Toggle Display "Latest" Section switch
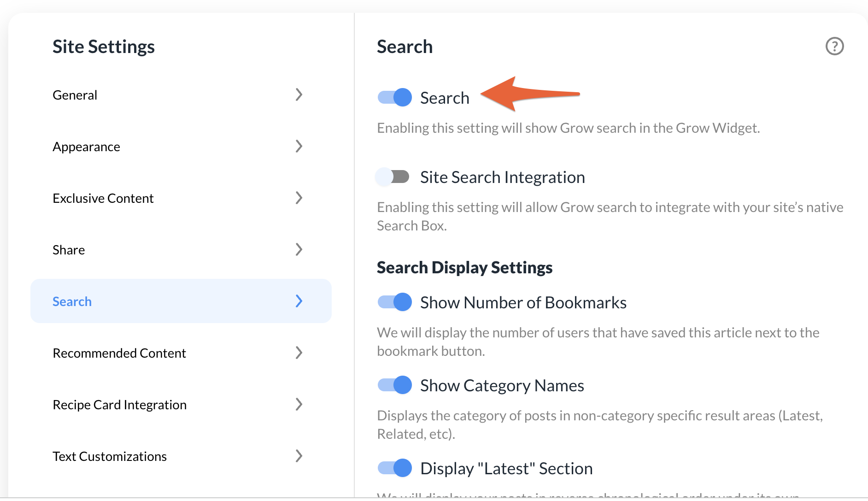This screenshot has height=501, width=868. pos(394,468)
